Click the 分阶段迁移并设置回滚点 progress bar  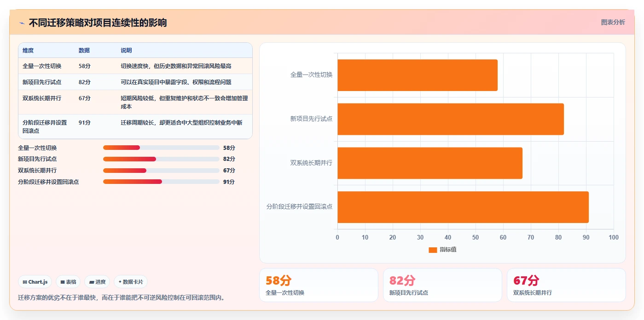pos(161,182)
